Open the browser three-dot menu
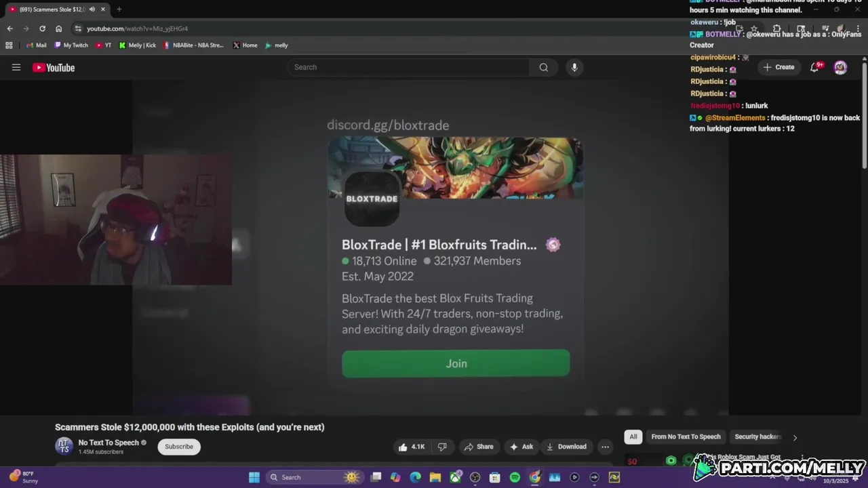This screenshot has width=868, height=488. coord(856,29)
